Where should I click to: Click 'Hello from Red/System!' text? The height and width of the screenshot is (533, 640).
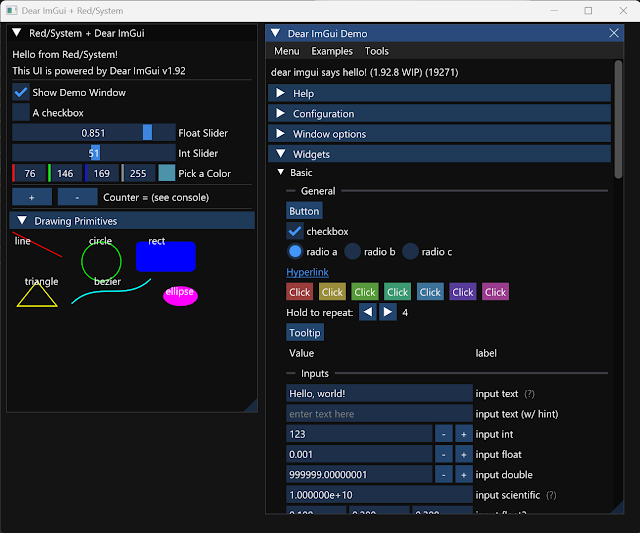click(65, 54)
